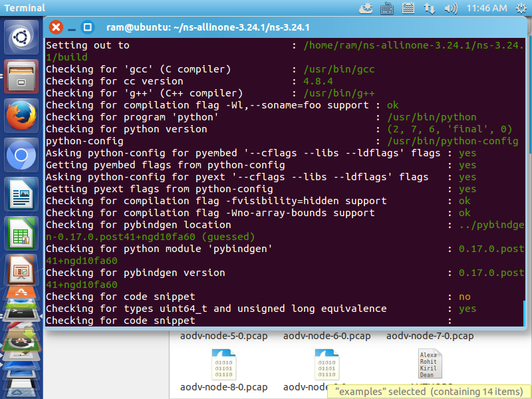Open the calendar indicator dropdown
The height and width of the screenshot is (399, 532).
coord(408,8)
